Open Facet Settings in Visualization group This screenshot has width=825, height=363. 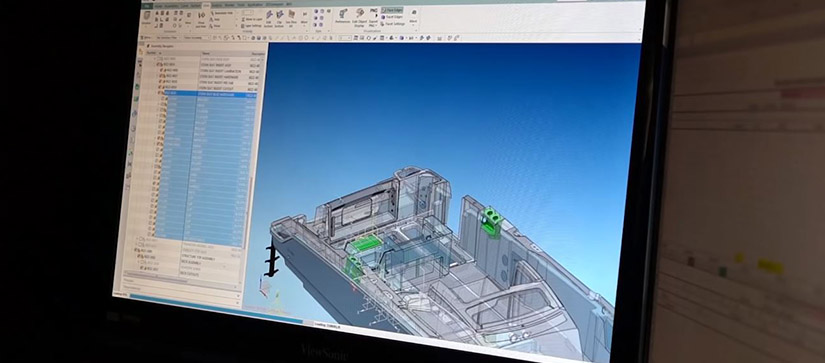click(393, 24)
